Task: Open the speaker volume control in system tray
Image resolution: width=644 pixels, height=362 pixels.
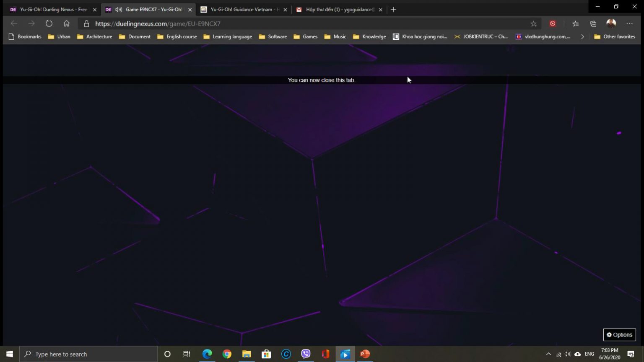Action: click(567, 354)
